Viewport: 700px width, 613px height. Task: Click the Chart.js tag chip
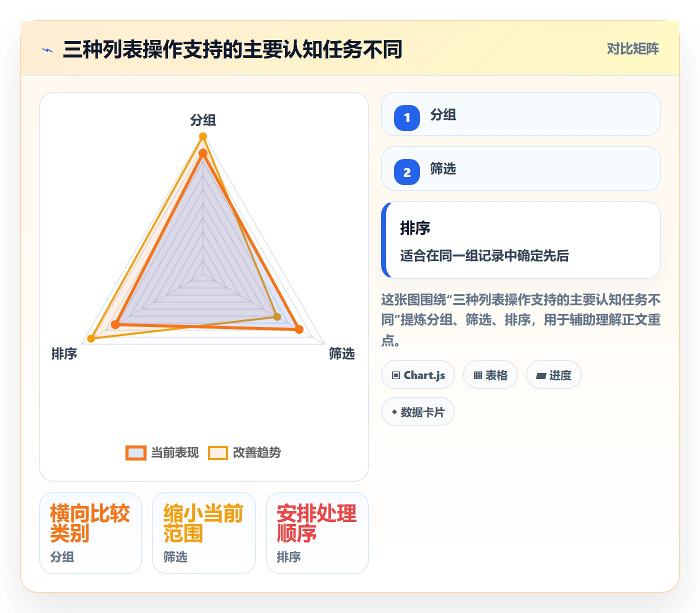pyautogui.click(x=418, y=375)
